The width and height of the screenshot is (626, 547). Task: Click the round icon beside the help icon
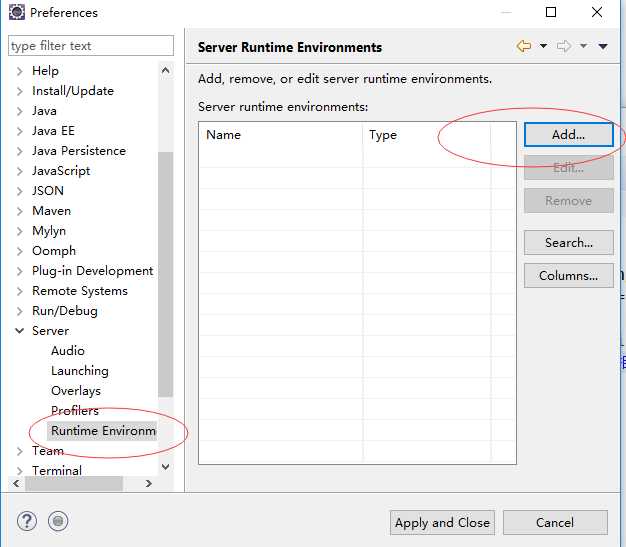coord(58,521)
